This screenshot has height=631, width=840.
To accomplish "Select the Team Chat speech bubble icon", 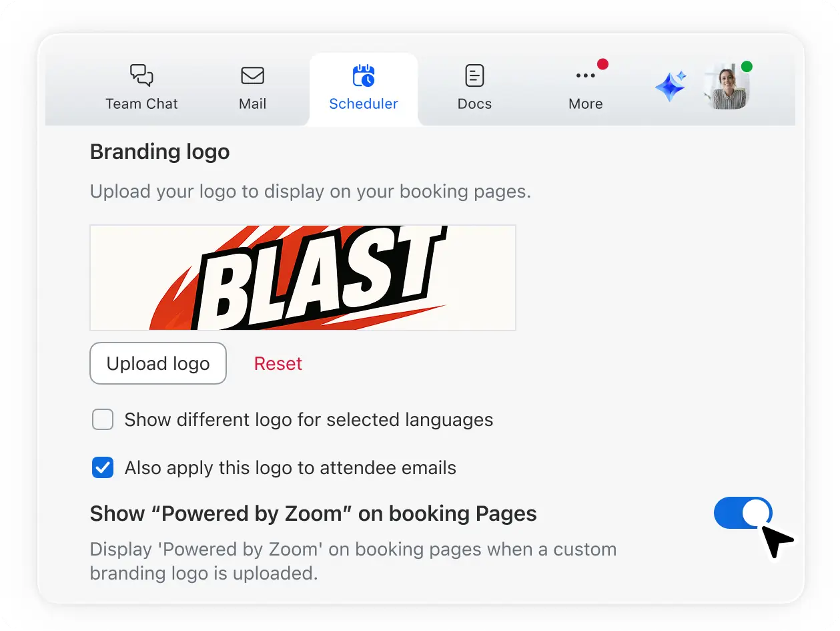I will coord(141,75).
